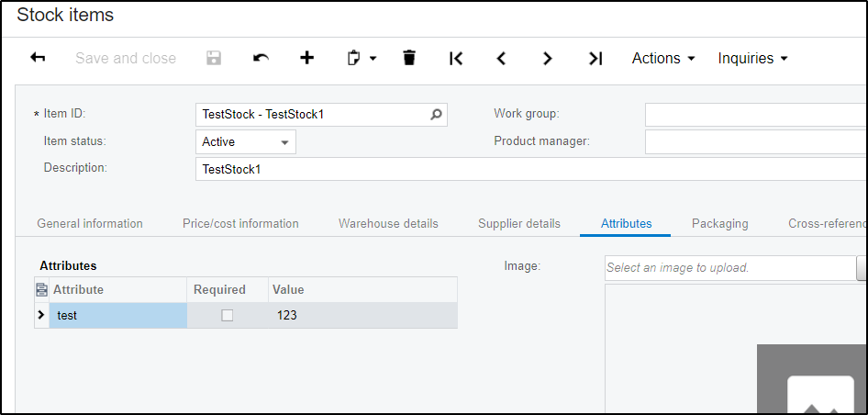Click Save and close button
Screen dimensions: 868x415
tap(126, 58)
